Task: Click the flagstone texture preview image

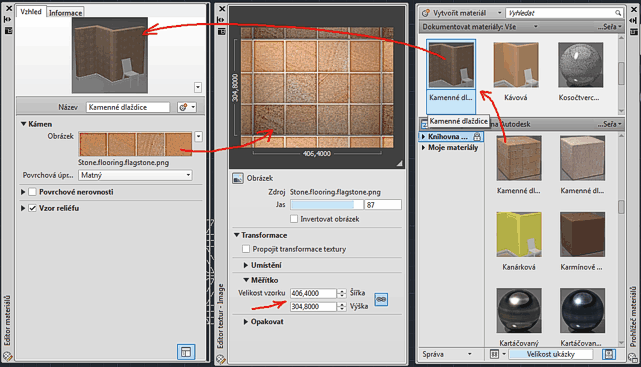Action: 317,87
